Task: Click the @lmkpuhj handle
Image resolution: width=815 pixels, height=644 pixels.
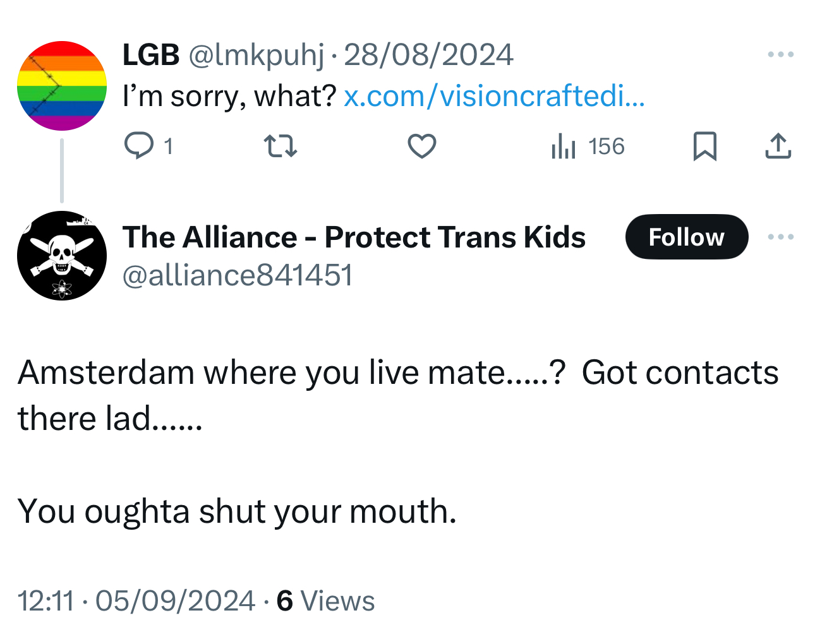Action: 256,55
